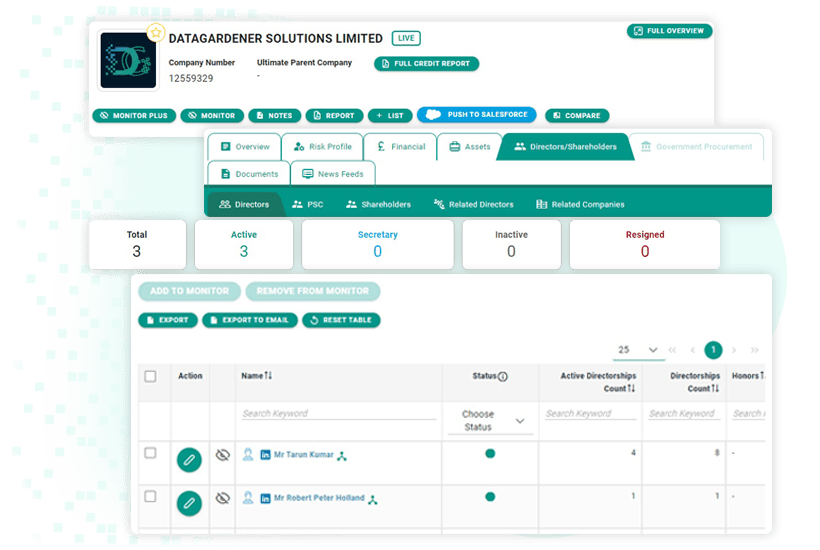Switch to the PSC sub-tab

point(308,204)
